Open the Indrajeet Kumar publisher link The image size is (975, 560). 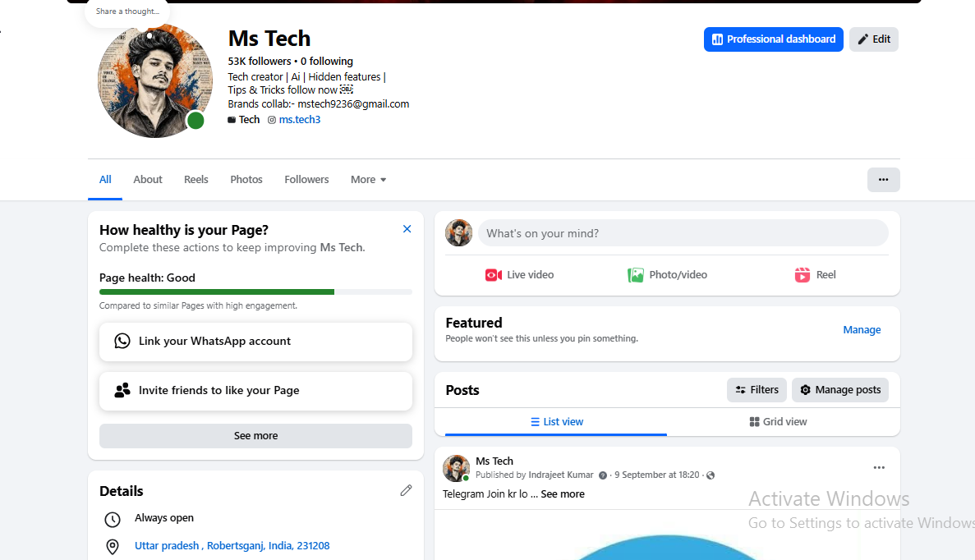click(561, 475)
